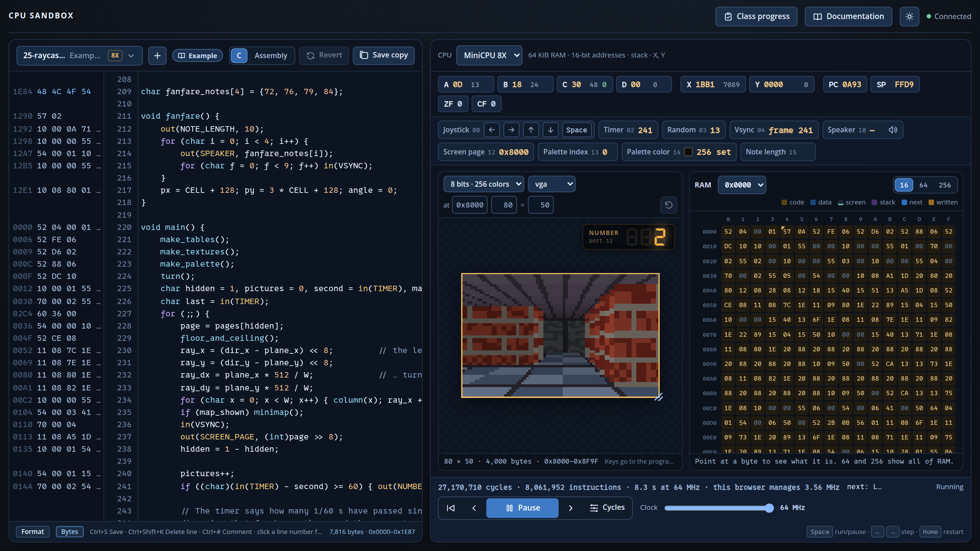Toggle Cycles stepping mode
This screenshot has height=551, width=980.
(607, 508)
